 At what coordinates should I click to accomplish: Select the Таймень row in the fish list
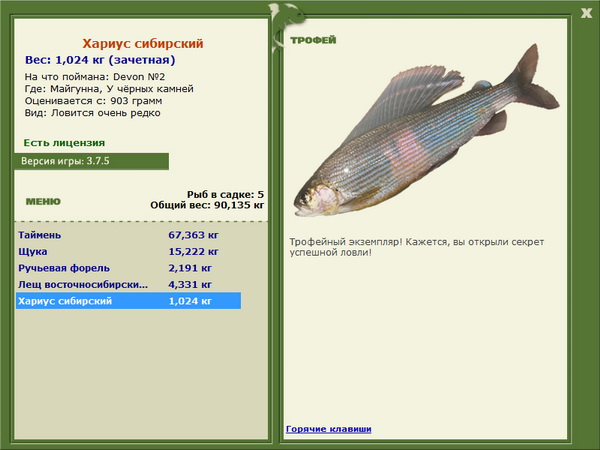tap(129, 235)
